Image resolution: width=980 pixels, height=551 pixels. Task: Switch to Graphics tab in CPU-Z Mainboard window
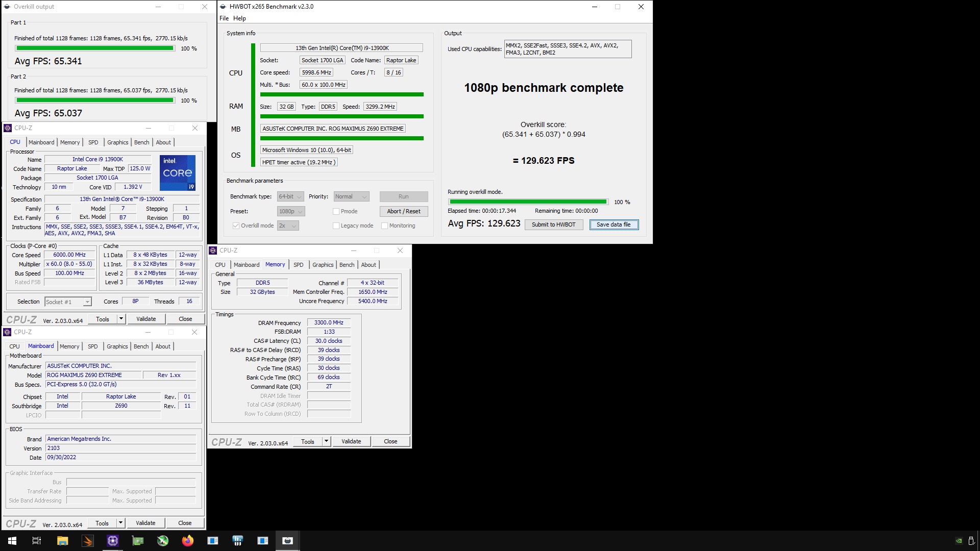point(117,346)
